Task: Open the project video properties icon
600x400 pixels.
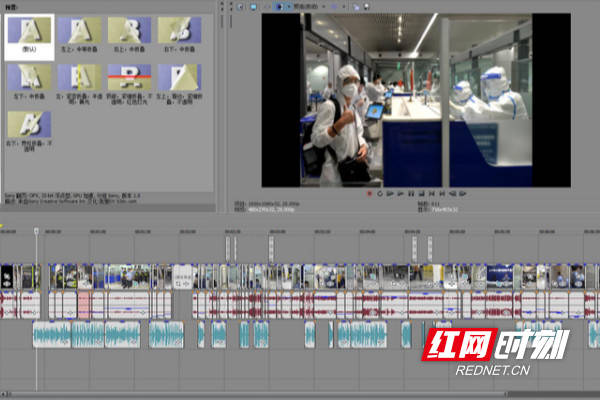Action: coord(240,7)
